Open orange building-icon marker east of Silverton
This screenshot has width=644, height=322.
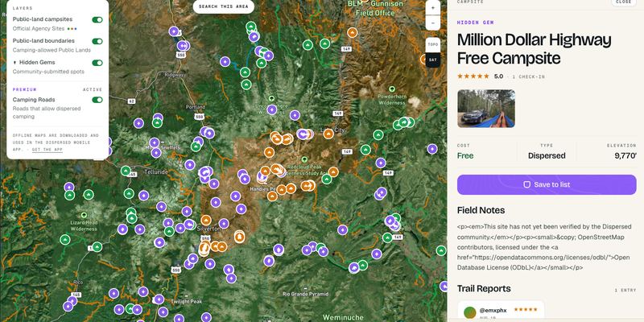tap(239, 237)
